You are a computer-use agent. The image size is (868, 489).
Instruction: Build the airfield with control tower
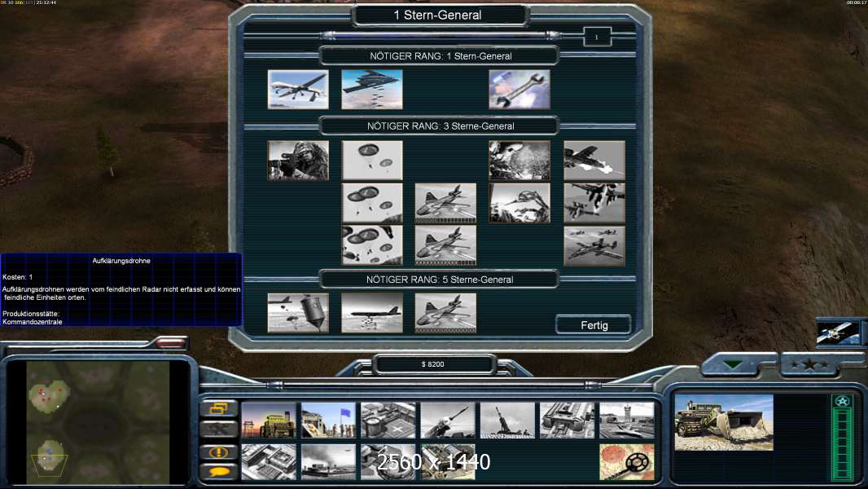coord(627,421)
